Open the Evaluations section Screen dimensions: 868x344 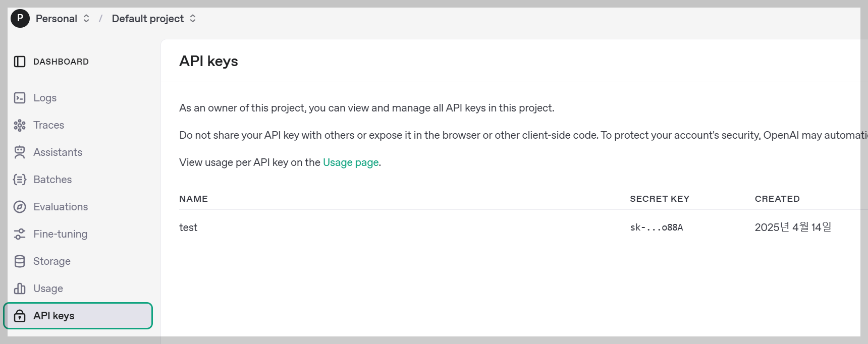point(61,207)
